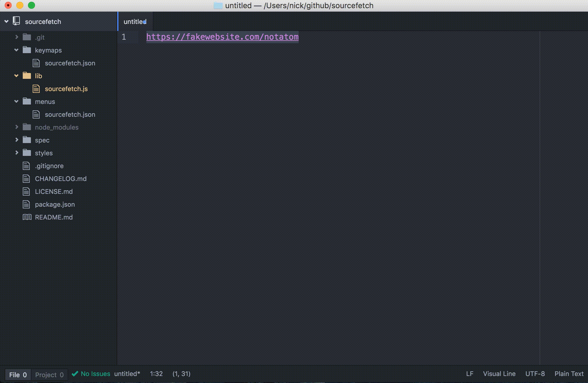Click the menus folder icon

(x=27, y=102)
